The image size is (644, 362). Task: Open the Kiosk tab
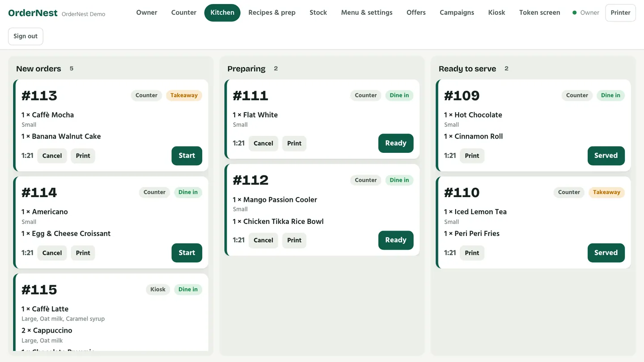click(x=496, y=13)
